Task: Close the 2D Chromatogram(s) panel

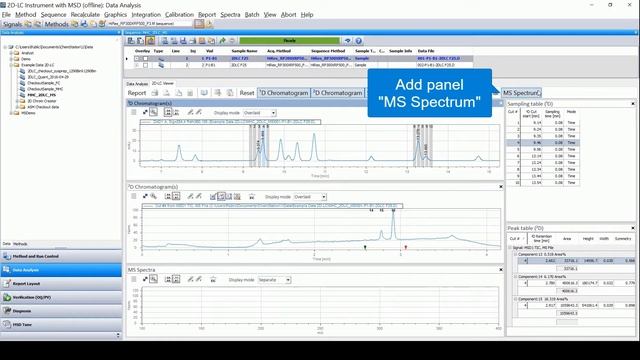Action: pyautogui.click(x=501, y=187)
